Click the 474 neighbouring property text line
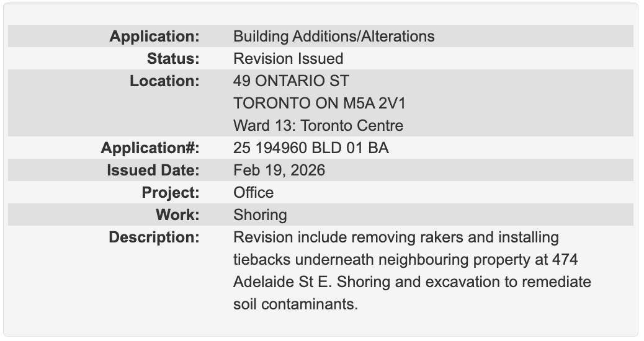This screenshot has height=341, width=644. tap(406, 260)
